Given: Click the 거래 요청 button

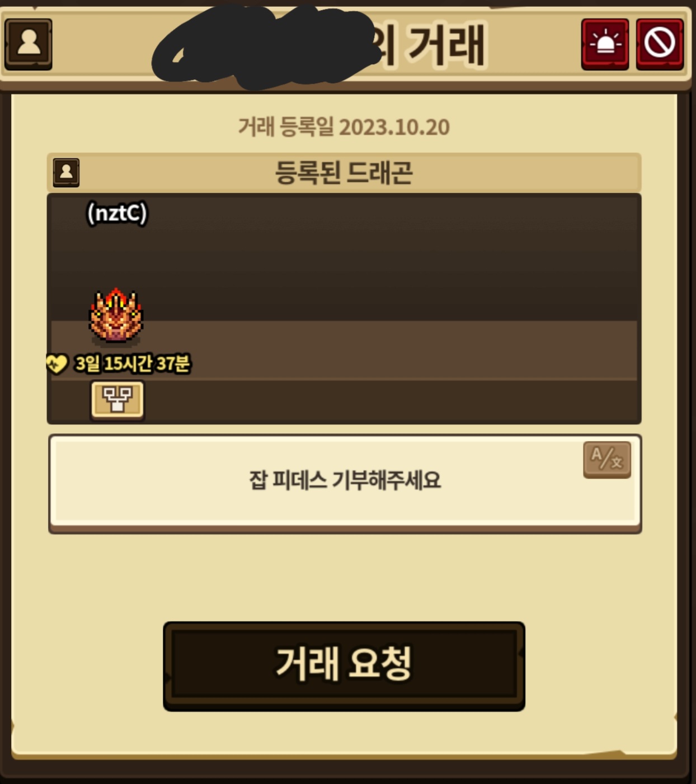Looking at the screenshot, I should click(x=344, y=666).
